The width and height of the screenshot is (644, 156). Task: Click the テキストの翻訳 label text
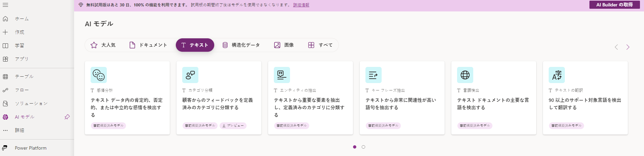569,90
